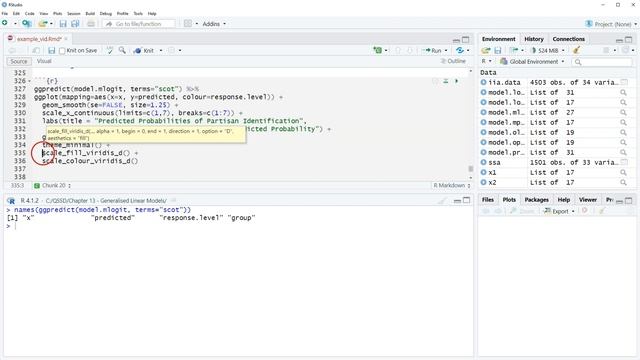Inspect model.pr list magnifier icon
This screenshot has width=640, height=360.
623,153
